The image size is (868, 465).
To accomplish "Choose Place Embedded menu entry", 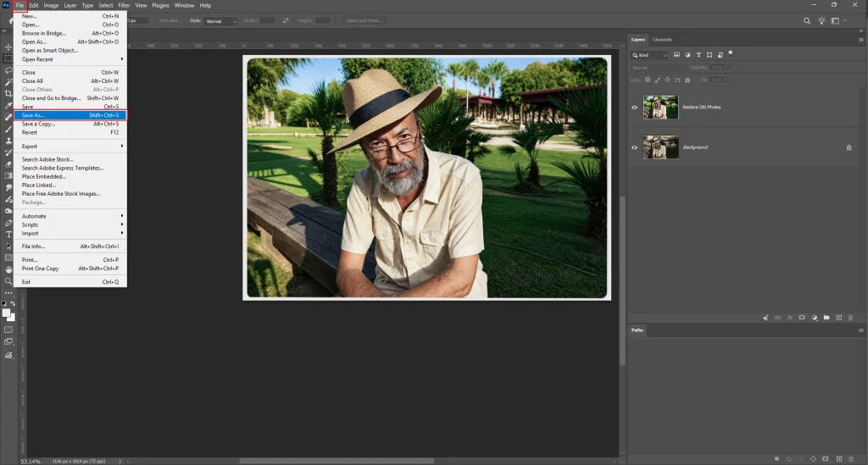I will 70,177.
